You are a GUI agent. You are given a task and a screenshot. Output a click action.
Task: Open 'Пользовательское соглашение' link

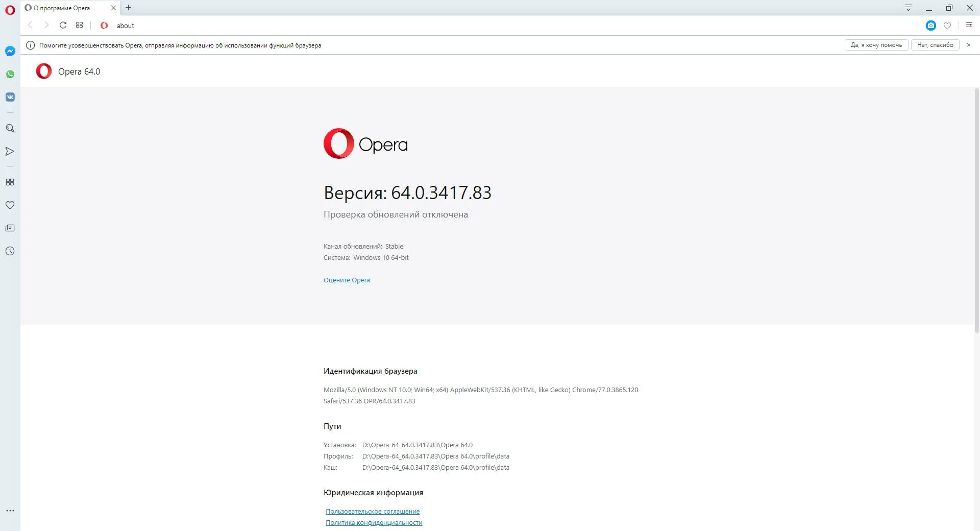373,512
